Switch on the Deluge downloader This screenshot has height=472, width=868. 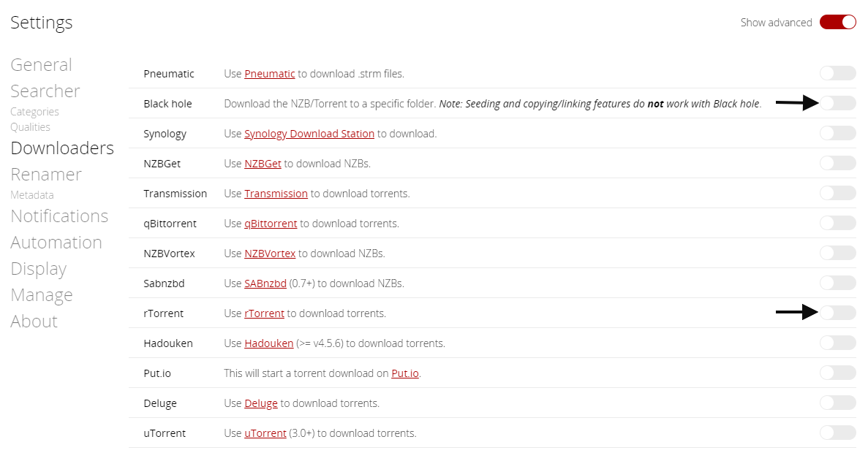(x=837, y=403)
